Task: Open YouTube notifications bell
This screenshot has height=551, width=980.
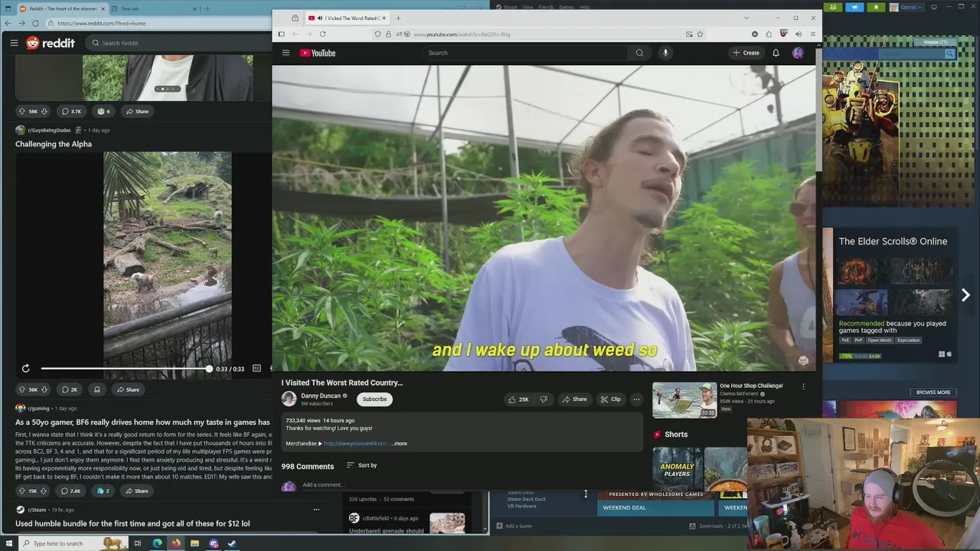Action: point(776,53)
